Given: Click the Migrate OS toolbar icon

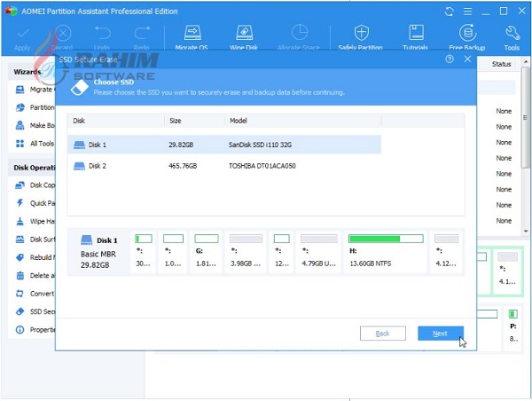Looking at the screenshot, I should [x=192, y=34].
